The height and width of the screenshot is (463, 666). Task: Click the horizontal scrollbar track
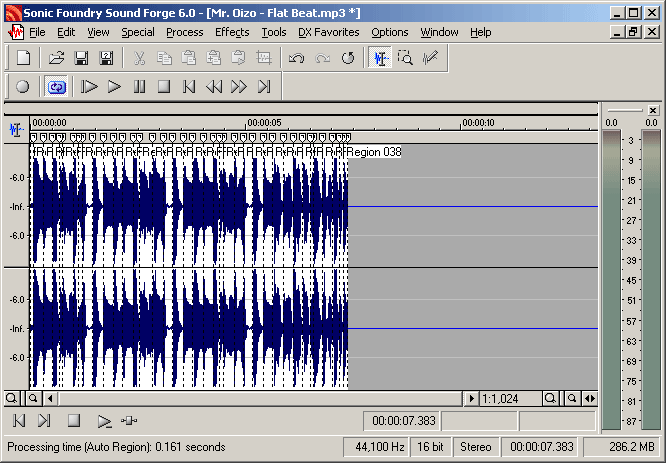pos(260,398)
